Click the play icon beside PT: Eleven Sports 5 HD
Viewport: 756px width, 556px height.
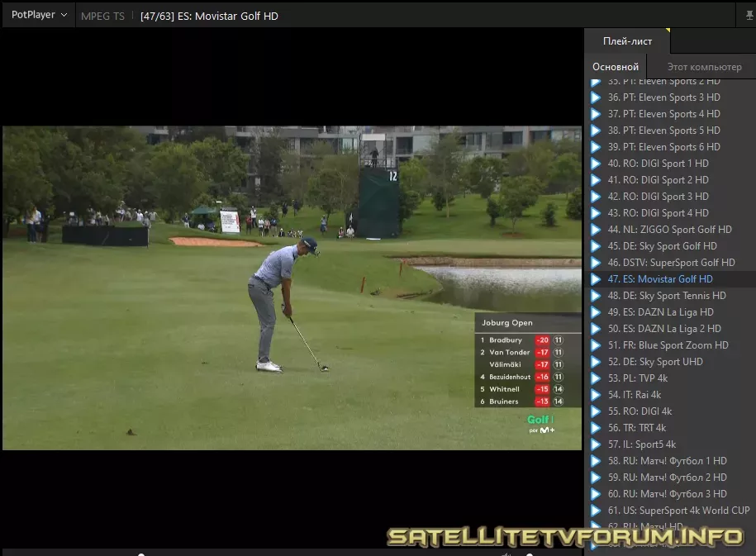[x=596, y=131]
